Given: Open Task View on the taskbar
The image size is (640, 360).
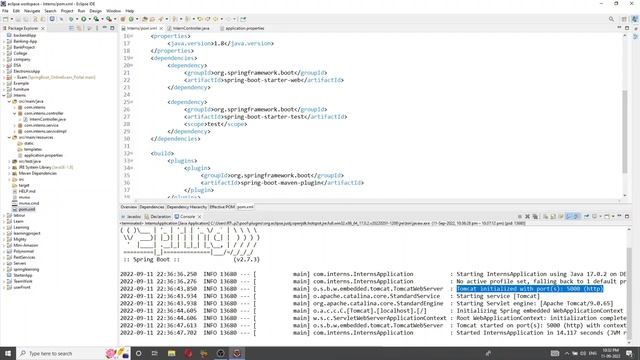Looking at the screenshot, I should click(x=155, y=353).
